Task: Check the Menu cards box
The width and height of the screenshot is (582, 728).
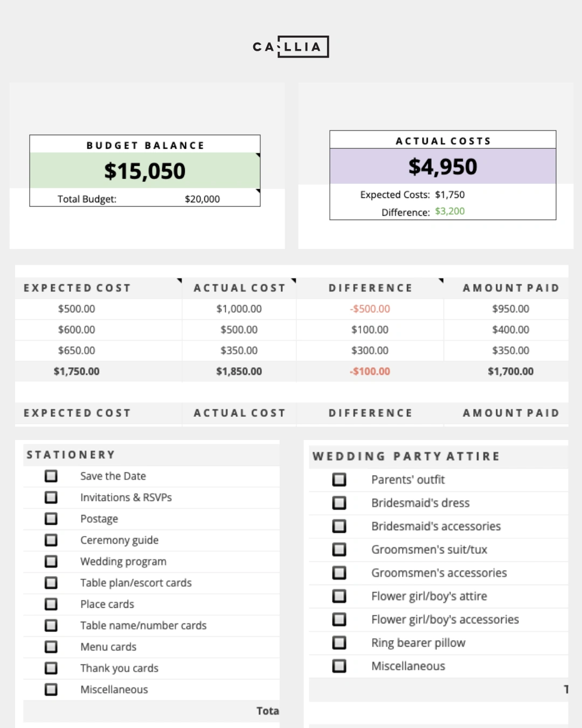Action: click(x=51, y=647)
